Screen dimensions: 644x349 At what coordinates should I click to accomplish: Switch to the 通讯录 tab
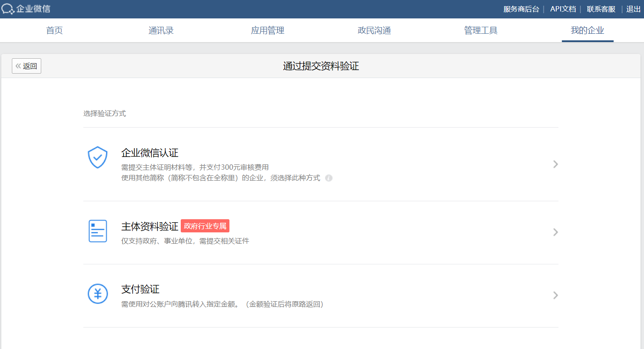tap(161, 31)
